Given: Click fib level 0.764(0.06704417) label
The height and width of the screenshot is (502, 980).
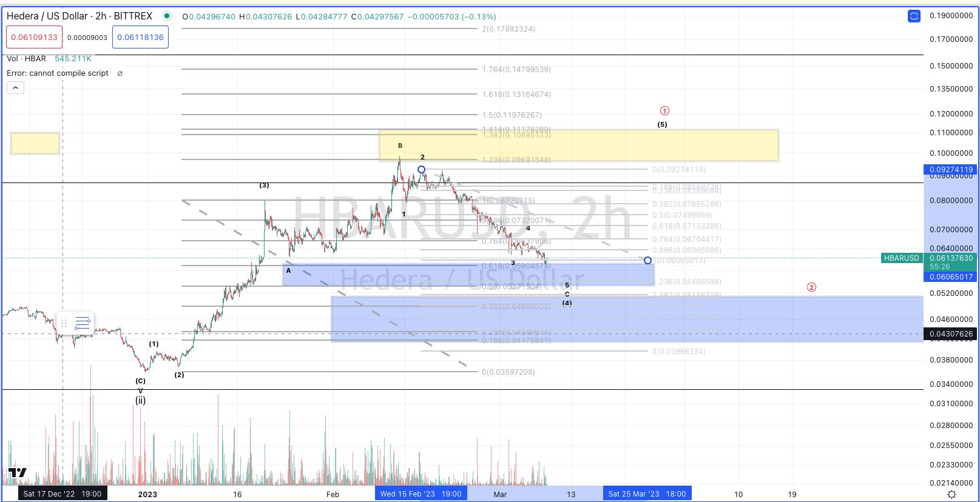Looking at the screenshot, I should point(687,239).
